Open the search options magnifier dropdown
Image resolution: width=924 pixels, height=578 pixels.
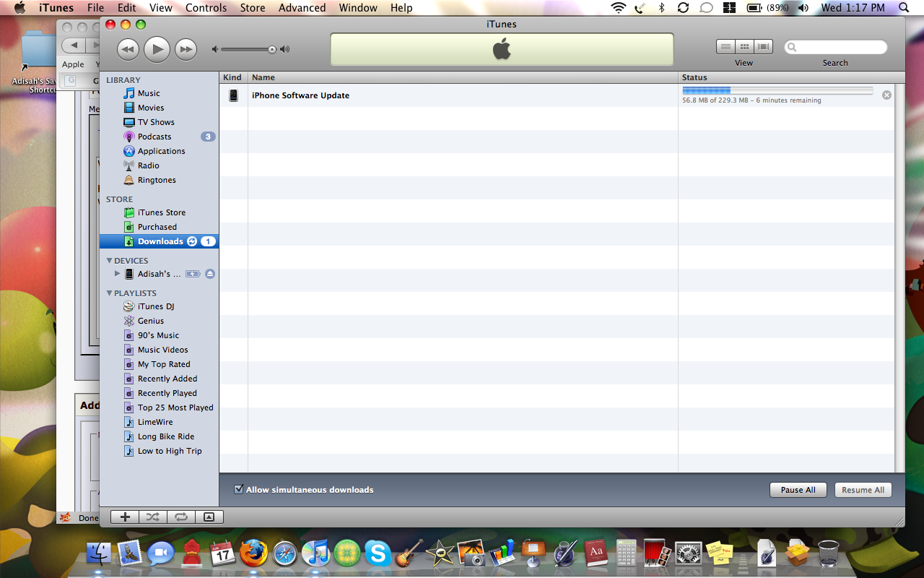click(793, 47)
